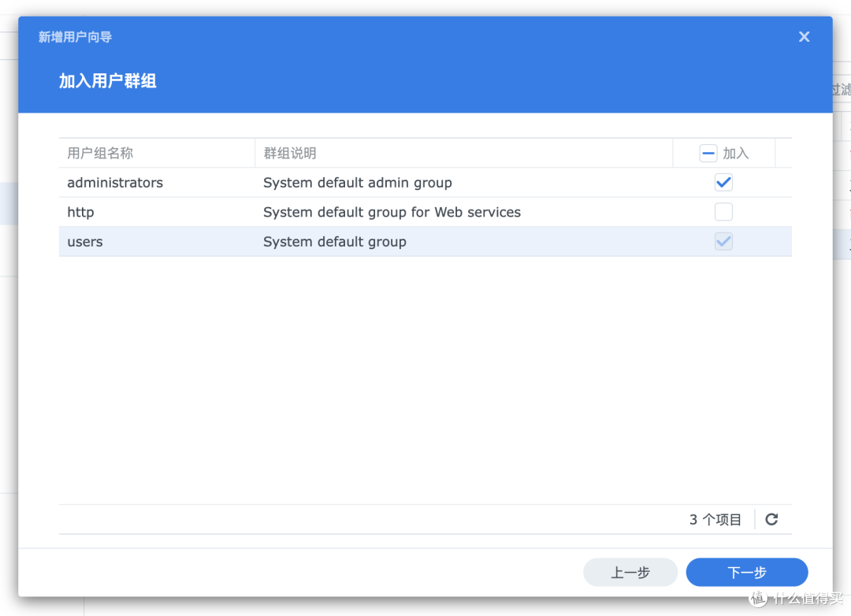Click the 3 个项目 item count
The width and height of the screenshot is (851, 616).
click(715, 520)
